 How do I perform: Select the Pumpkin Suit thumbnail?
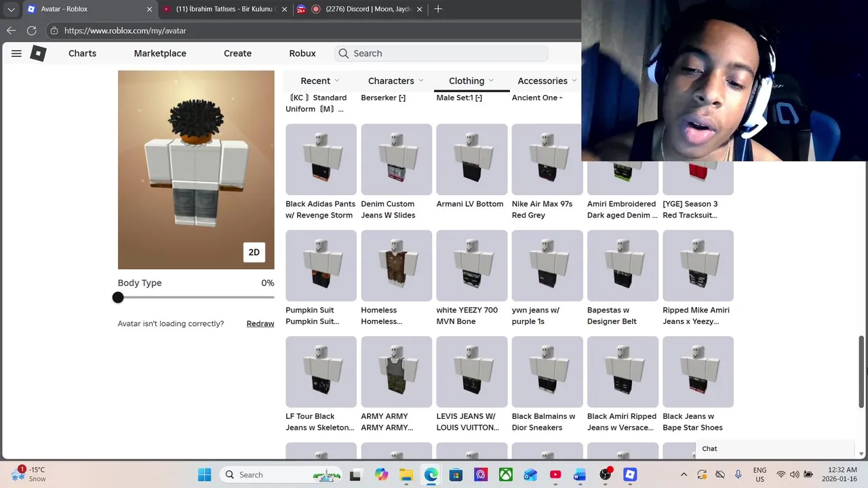pyautogui.click(x=321, y=266)
